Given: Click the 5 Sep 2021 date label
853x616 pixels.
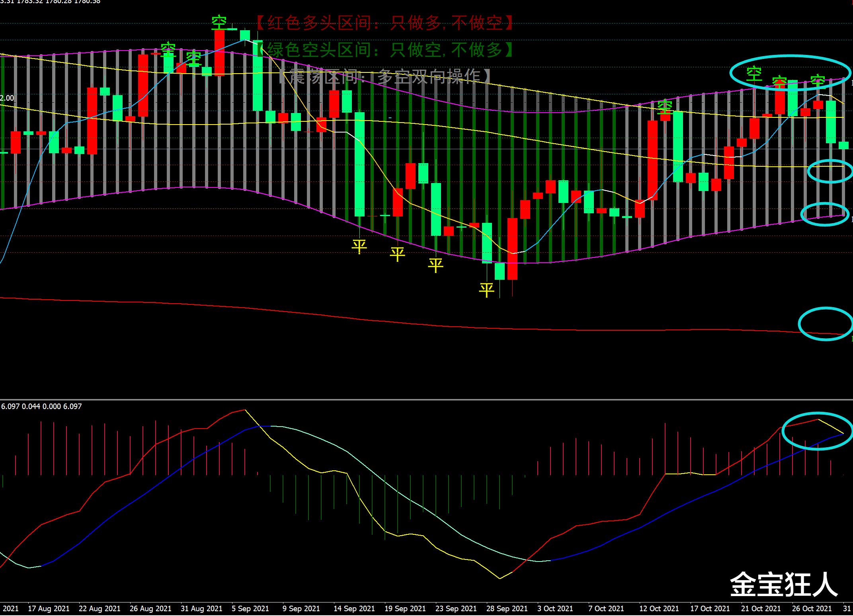Looking at the screenshot, I should (x=250, y=608).
